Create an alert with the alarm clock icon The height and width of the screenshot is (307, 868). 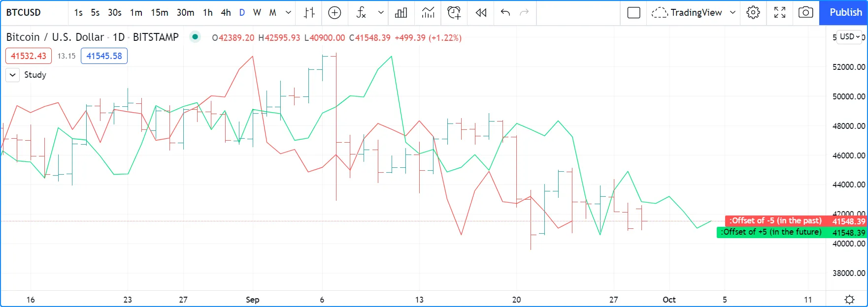pos(454,13)
